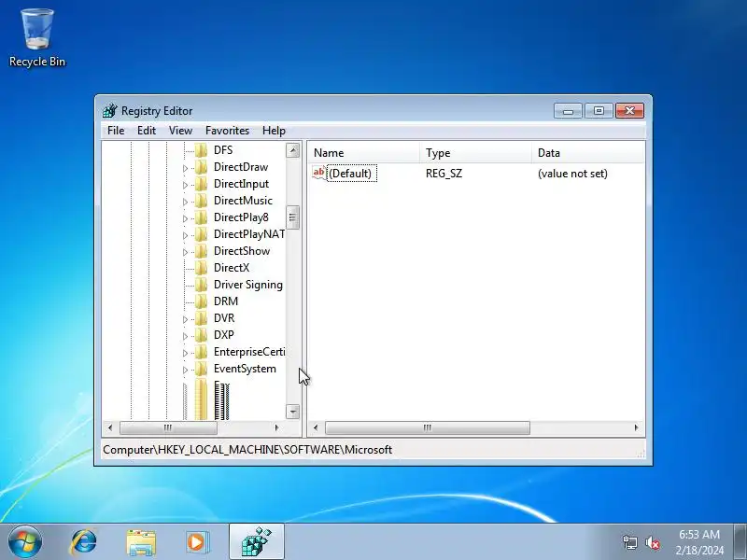Click the Registry Editor title bar icon
Viewport: 747px width, 560px height.
pyautogui.click(x=109, y=110)
